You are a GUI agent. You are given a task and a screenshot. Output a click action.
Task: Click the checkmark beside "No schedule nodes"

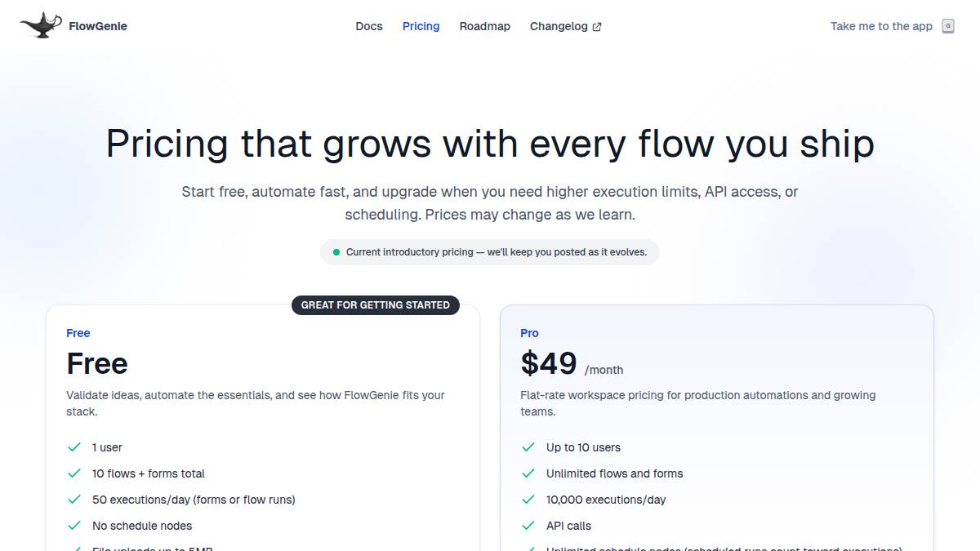pyautogui.click(x=74, y=526)
